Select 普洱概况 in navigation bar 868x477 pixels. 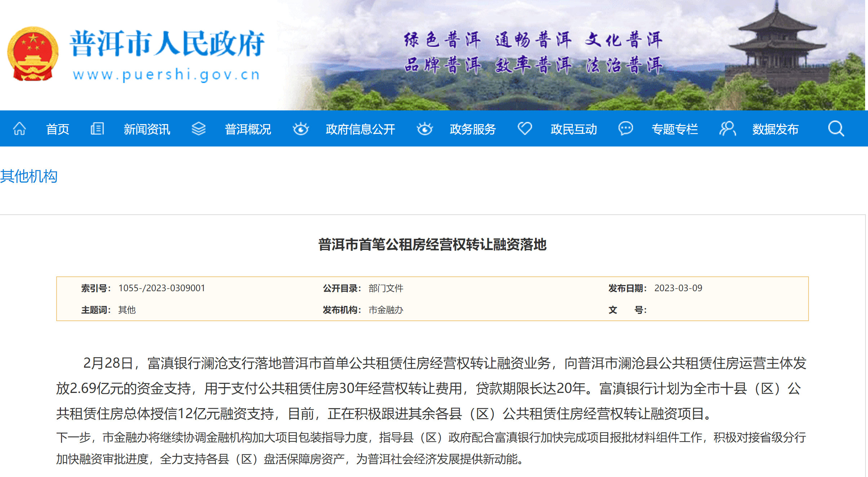point(248,129)
